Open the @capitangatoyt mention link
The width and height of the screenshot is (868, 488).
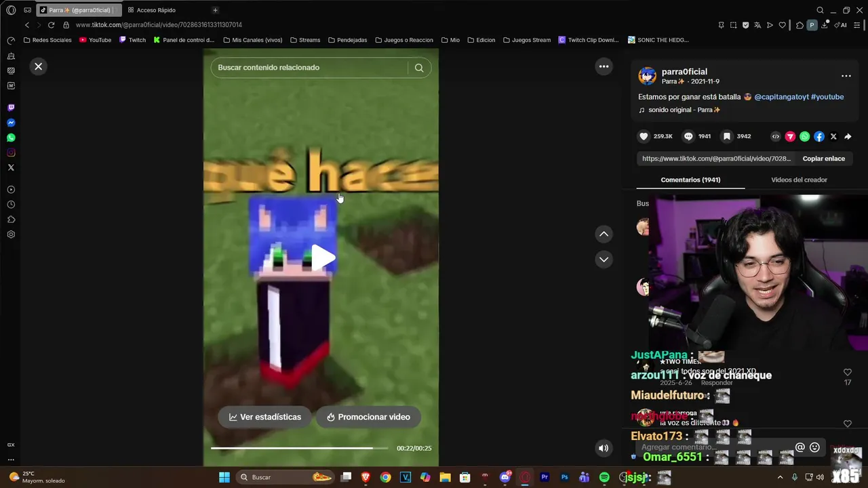coord(781,97)
